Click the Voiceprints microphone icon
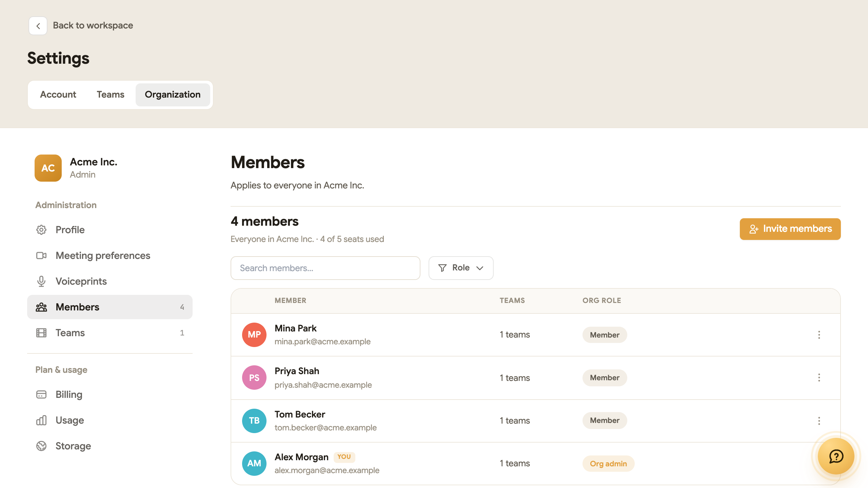 [41, 281]
